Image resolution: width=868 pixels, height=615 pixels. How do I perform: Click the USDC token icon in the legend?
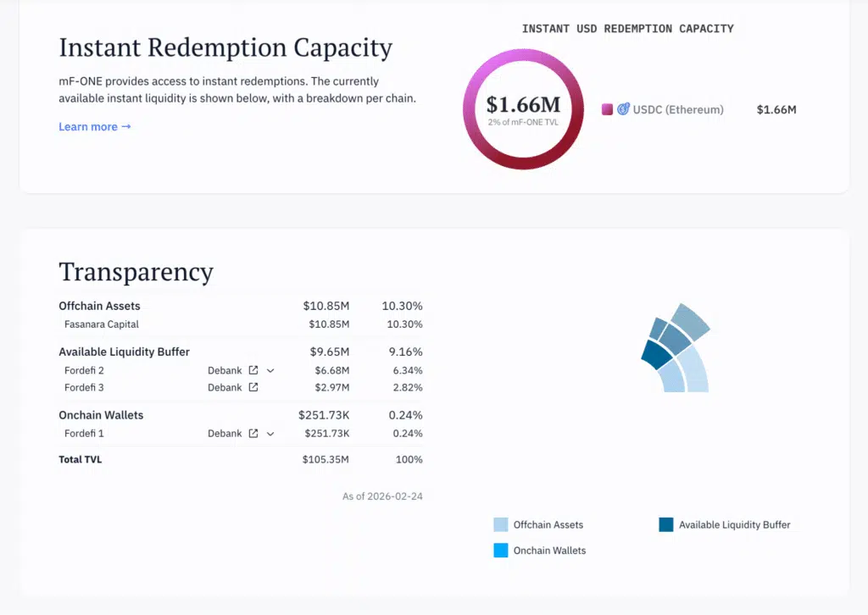point(625,109)
